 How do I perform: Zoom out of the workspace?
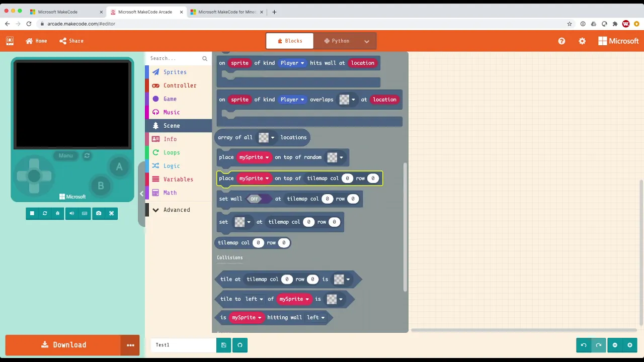click(615, 345)
